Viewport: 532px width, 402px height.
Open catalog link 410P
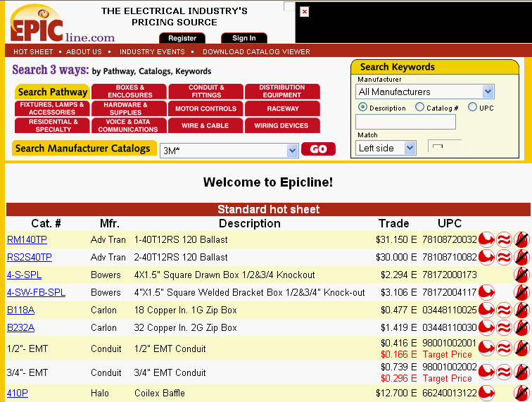pos(18,393)
